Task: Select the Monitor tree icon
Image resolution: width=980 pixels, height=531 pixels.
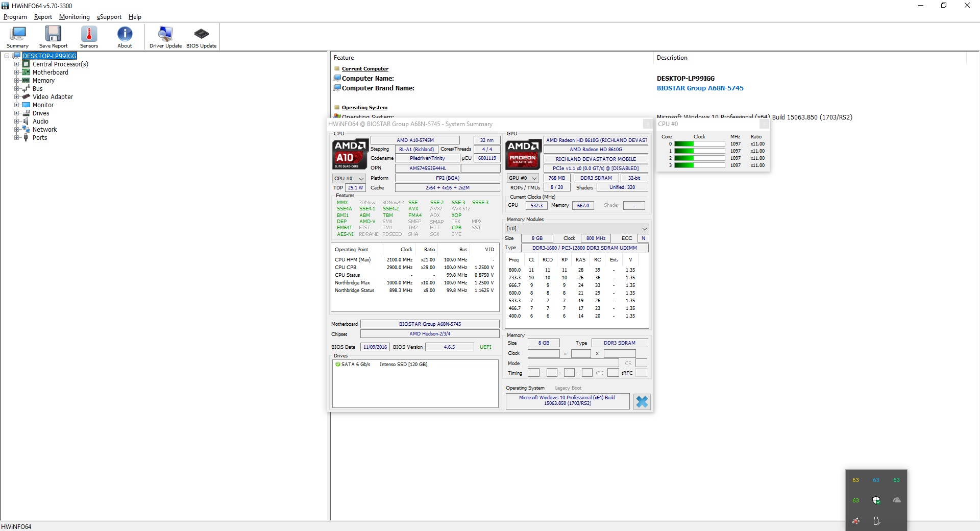Action: (x=26, y=105)
